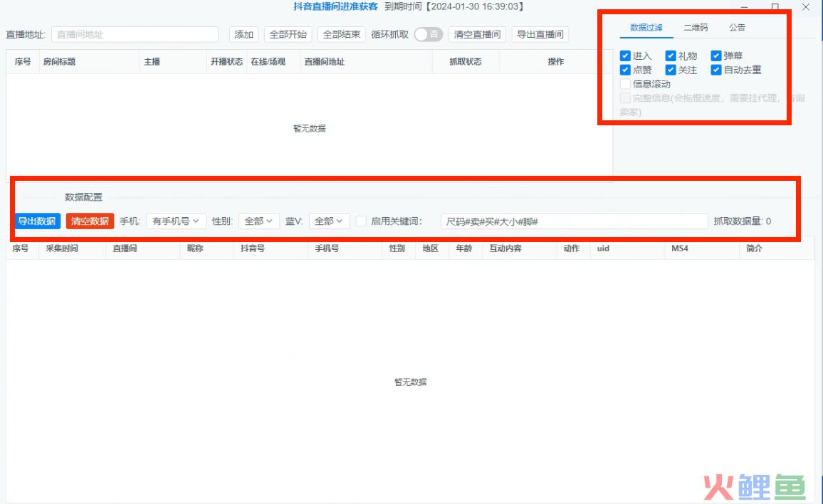Viewport: 823px width, 504px height.
Task: Click the 昵称 column header
Action: point(195,248)
